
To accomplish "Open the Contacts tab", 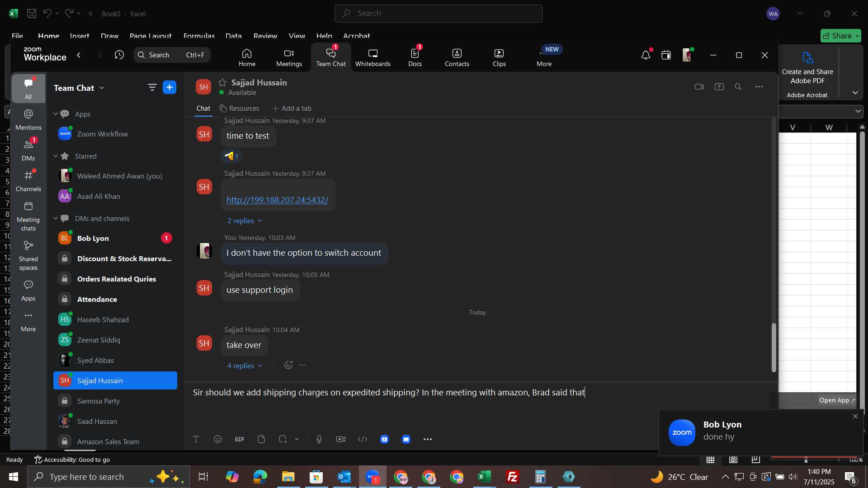I will coord(457,57).
